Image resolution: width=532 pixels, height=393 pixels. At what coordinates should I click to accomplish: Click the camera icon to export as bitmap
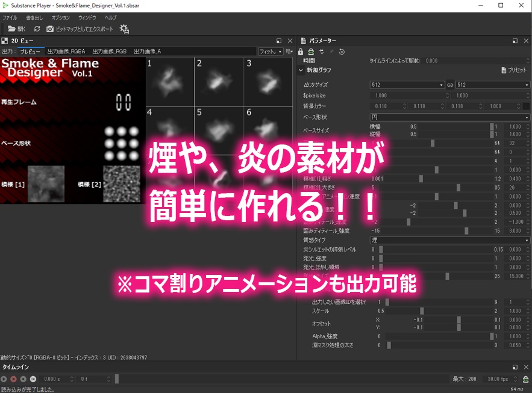50,29
